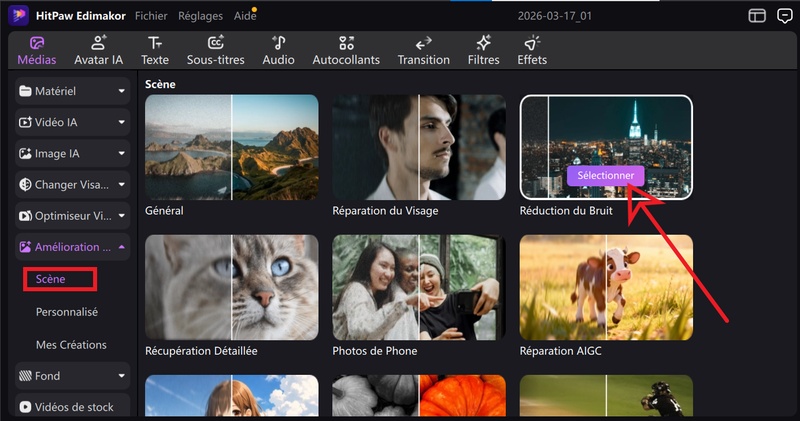
Task: Select the anime girl scene thumbnail
Action: click(x=232, y=396)
